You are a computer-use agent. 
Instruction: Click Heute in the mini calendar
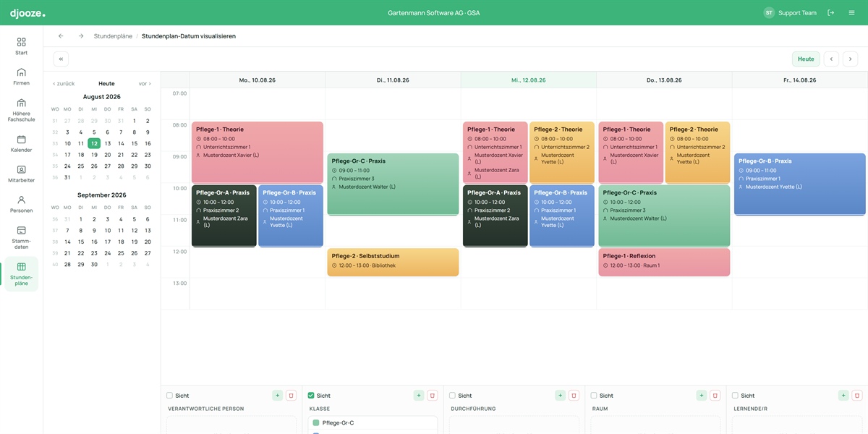tap(106, 84)
